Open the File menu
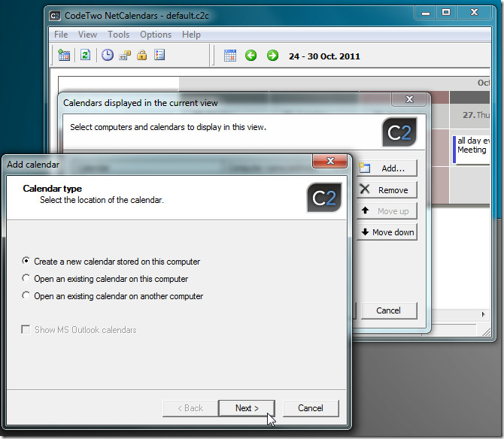 [61, 35]
